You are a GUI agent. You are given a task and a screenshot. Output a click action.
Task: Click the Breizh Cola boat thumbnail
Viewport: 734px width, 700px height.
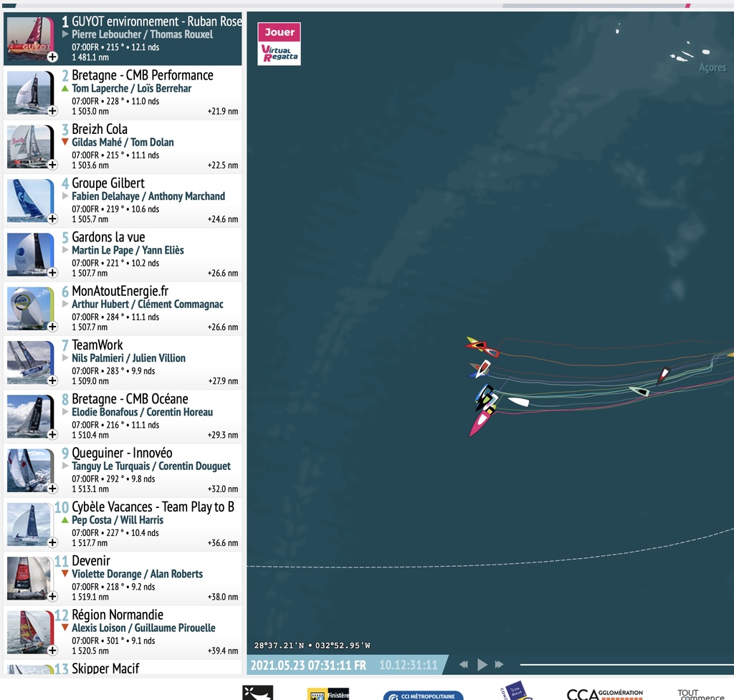point(30,147)
